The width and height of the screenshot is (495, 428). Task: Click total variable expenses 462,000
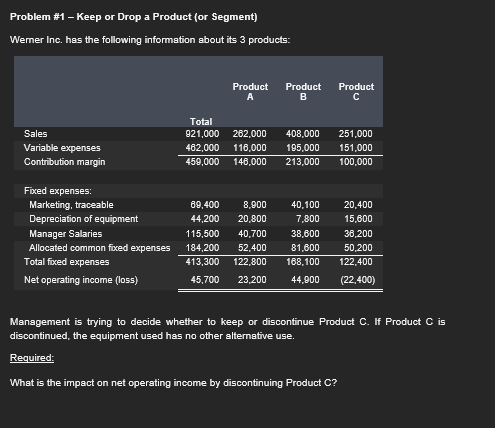click(x=202, y=148)
